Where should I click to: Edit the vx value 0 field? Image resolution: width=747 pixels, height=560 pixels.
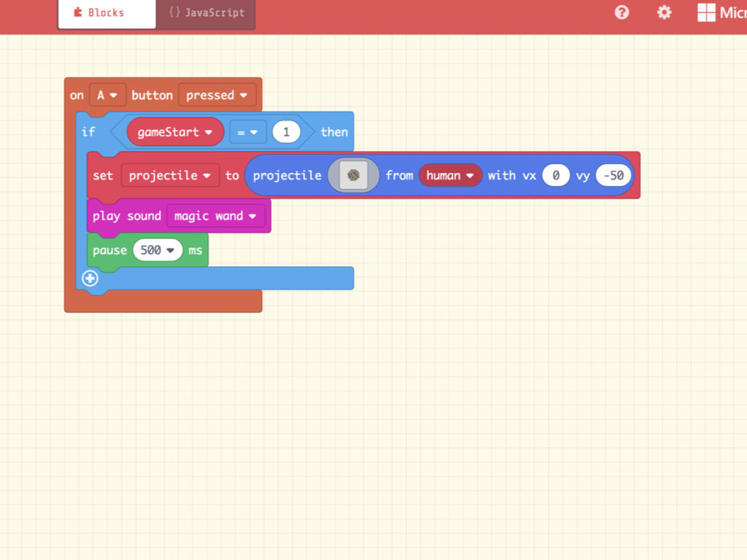tap(555, 175)
